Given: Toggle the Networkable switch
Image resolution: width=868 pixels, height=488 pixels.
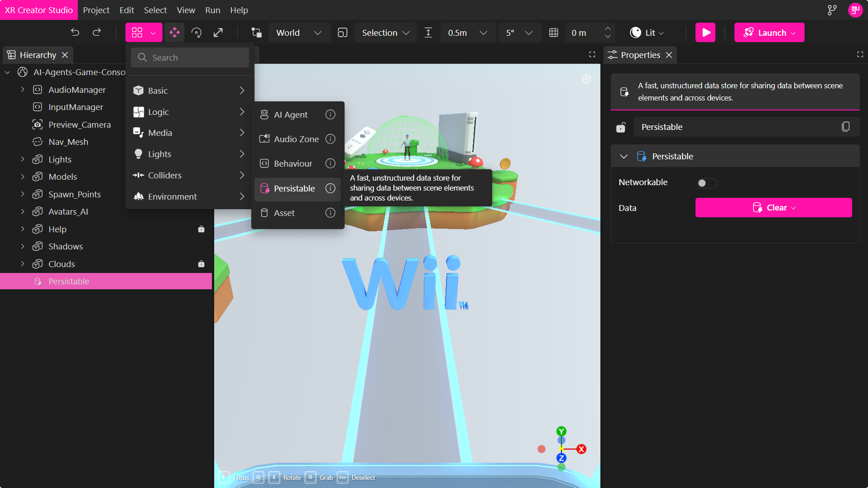Looking at the screenshot, I should click(x=706, y=183).
